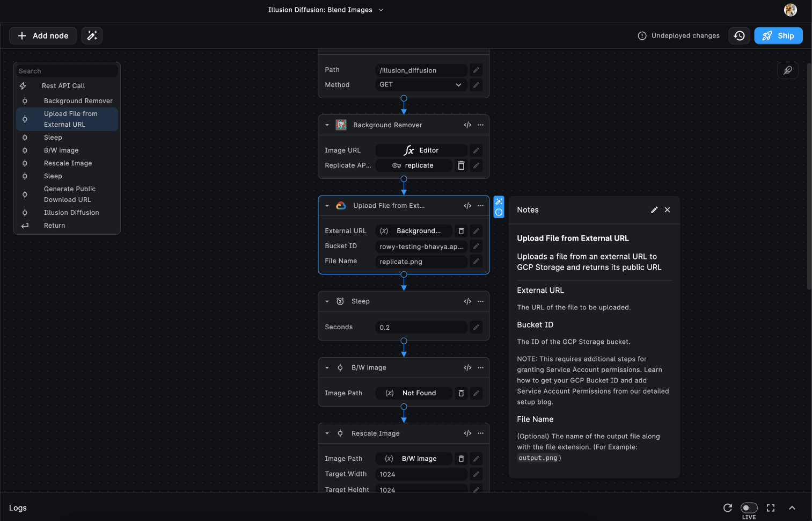Open the Background Remover node options menu
This screenshot has width=812, height=521.
[x=480, y=125]
